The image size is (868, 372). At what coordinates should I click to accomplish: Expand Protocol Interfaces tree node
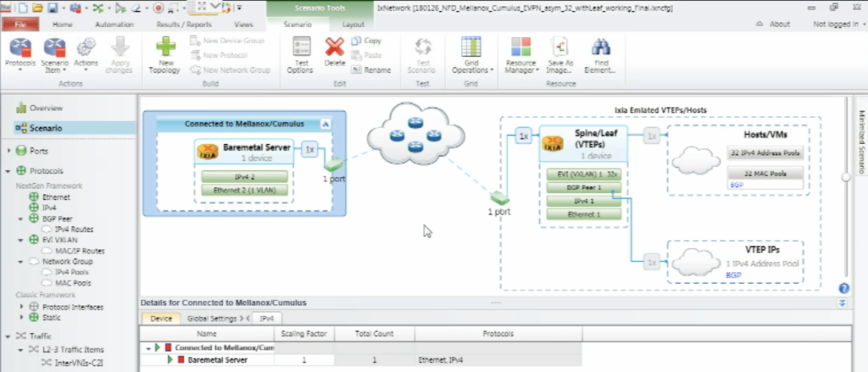tap(21, 307)
